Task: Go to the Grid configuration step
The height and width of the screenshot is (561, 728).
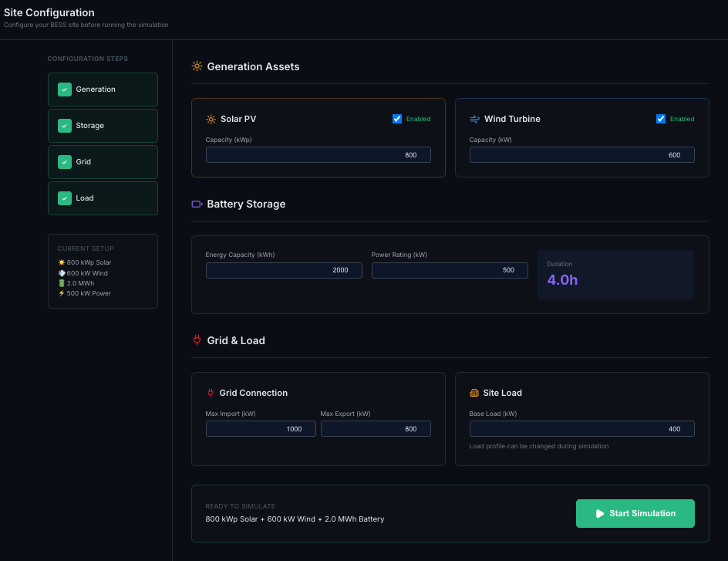Action: (103, 162)
